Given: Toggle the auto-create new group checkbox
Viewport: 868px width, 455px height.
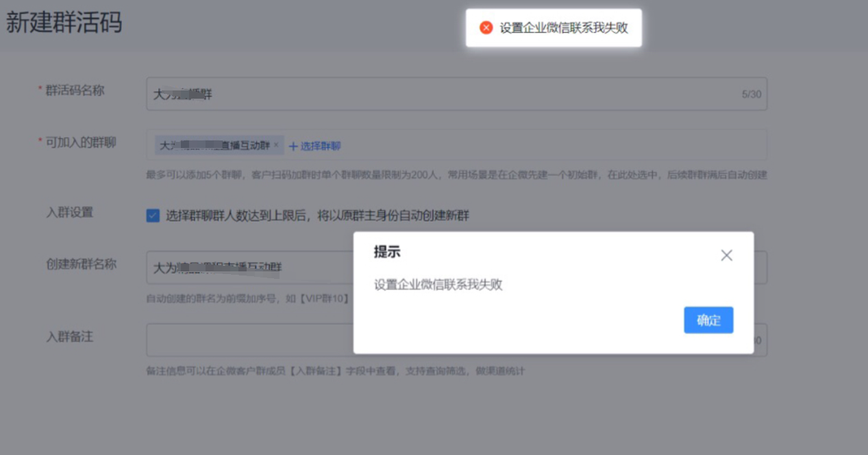Looking at the screenshot, I should (x=153, y=216).
